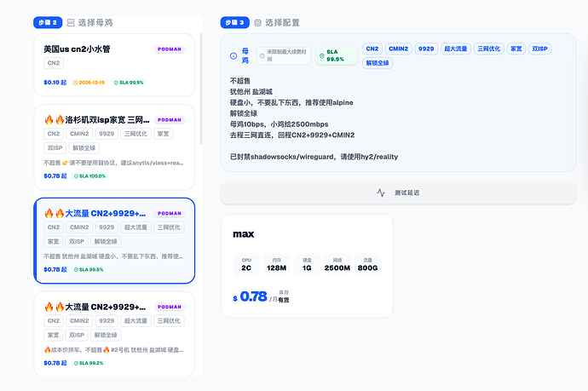Click the 2026-12-19 expiry date label
The height and width of the screenshot is (391, 588).
point(89,83)
